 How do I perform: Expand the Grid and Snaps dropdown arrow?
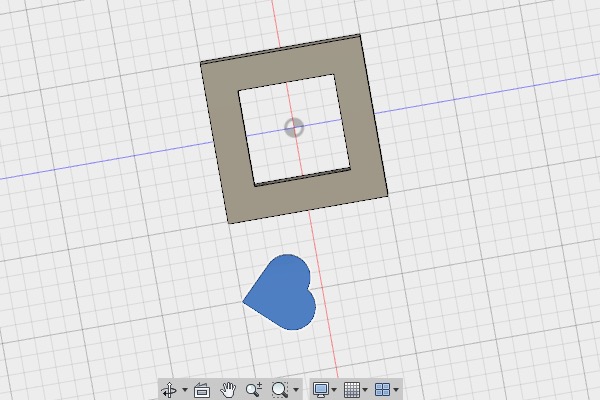(x=365, y=390)
